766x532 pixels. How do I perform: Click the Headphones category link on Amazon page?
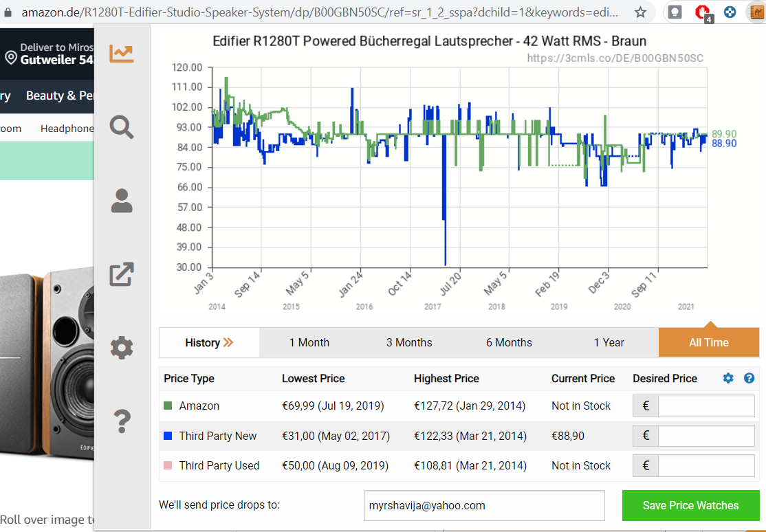[67, 129]
